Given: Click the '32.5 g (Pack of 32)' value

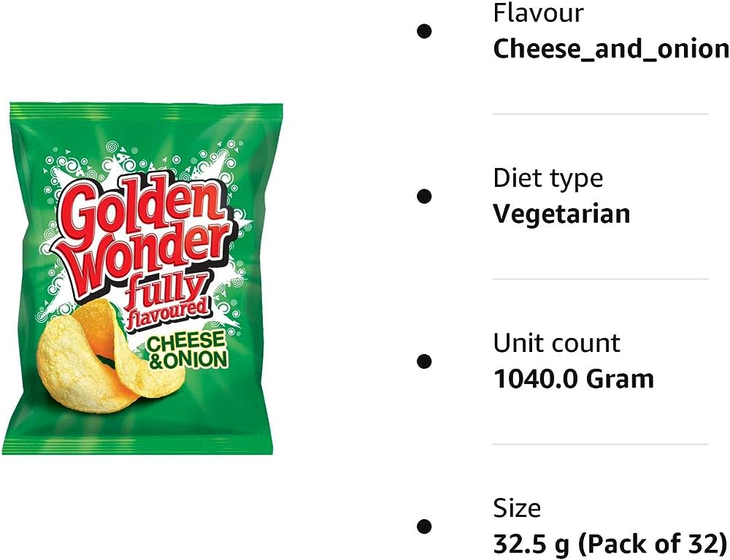Looking at the screenshot, I should pyautogui.click(x=610, y=544).
